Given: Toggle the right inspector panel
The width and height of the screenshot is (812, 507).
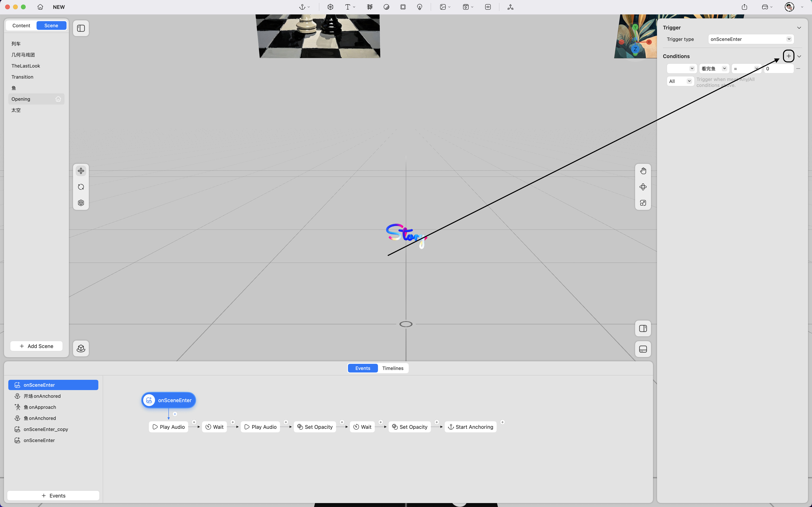Looking at the screenshot, I should 643,329.
